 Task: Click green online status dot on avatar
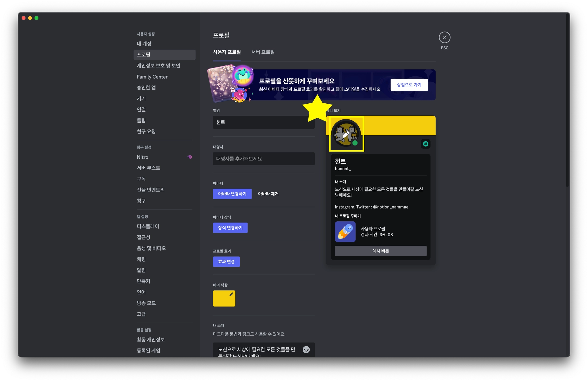coord(355,143)
